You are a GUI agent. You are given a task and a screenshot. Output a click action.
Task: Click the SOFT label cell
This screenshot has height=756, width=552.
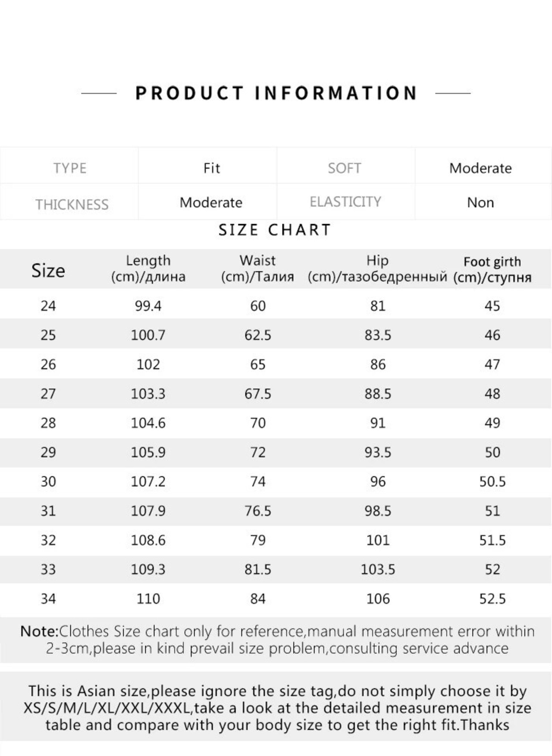point(344,168)
